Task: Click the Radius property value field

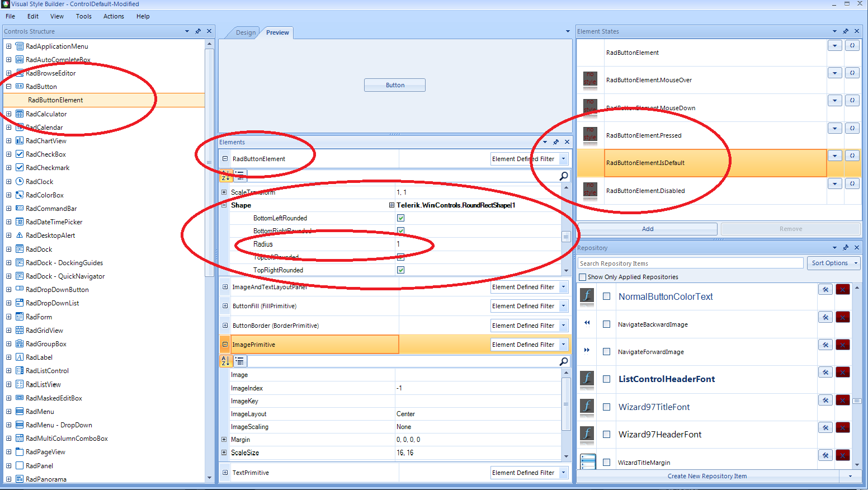Action: [478, 244]
